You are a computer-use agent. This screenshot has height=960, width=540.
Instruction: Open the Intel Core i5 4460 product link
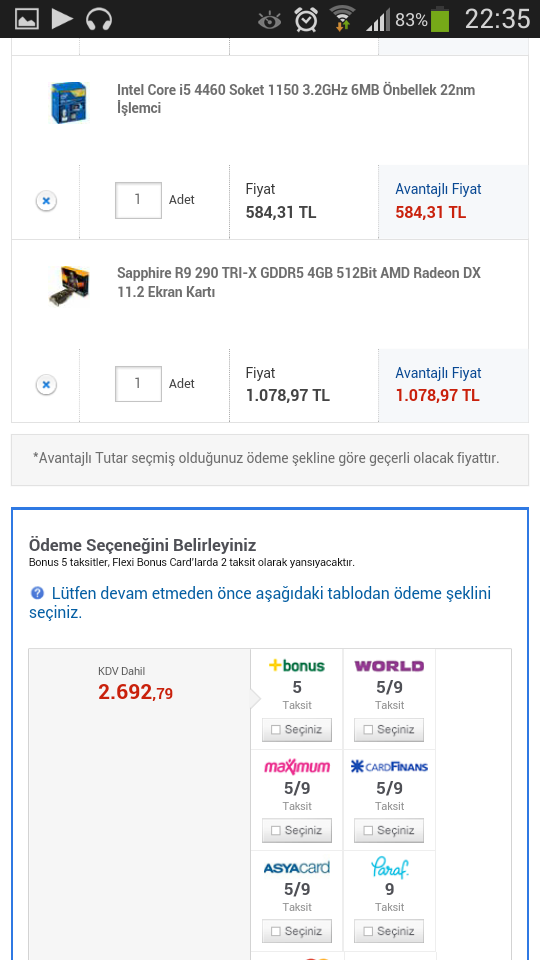tap(296, 99)
